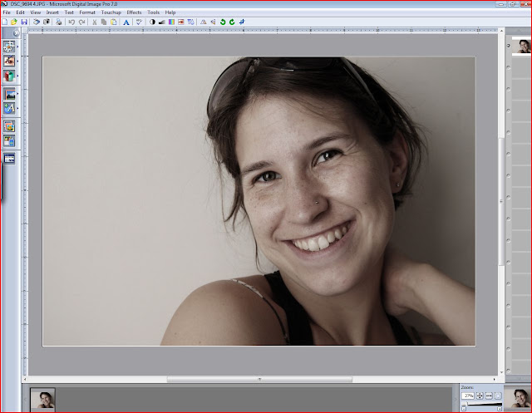The width and height of the screenshot is (532, 413).
Task: Toggle the first radio circle in stack panel
Action: [508, 46]
